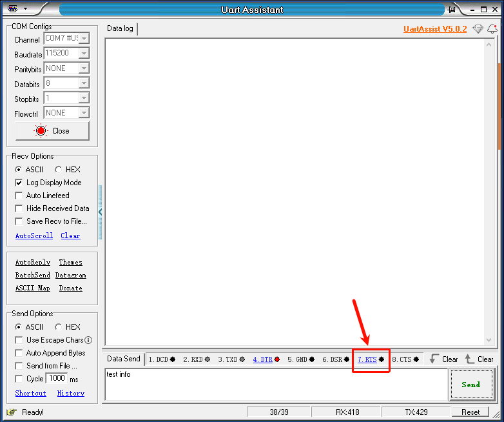Viewport: 504px width, 422px height.
Task: Toggle the pin window icon
Action: 452,9
